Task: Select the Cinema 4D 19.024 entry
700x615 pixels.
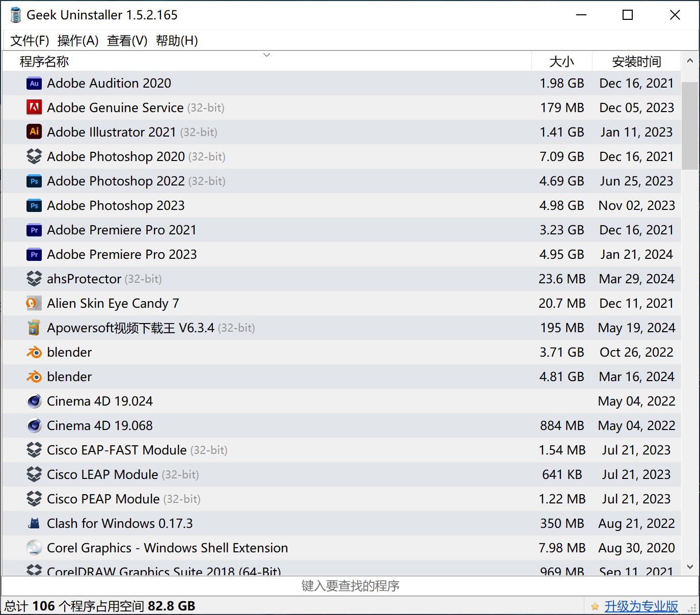Action: pyautogui.click(x=342, y=401)
